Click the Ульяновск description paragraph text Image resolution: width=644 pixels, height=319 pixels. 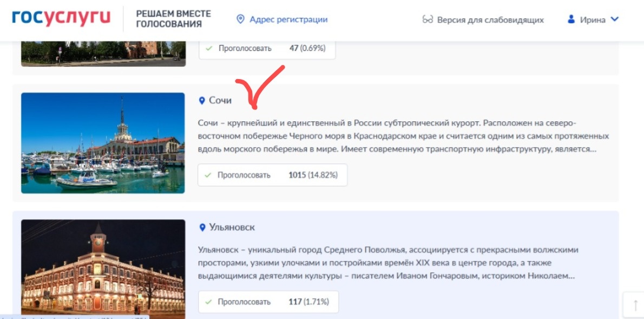389,263
